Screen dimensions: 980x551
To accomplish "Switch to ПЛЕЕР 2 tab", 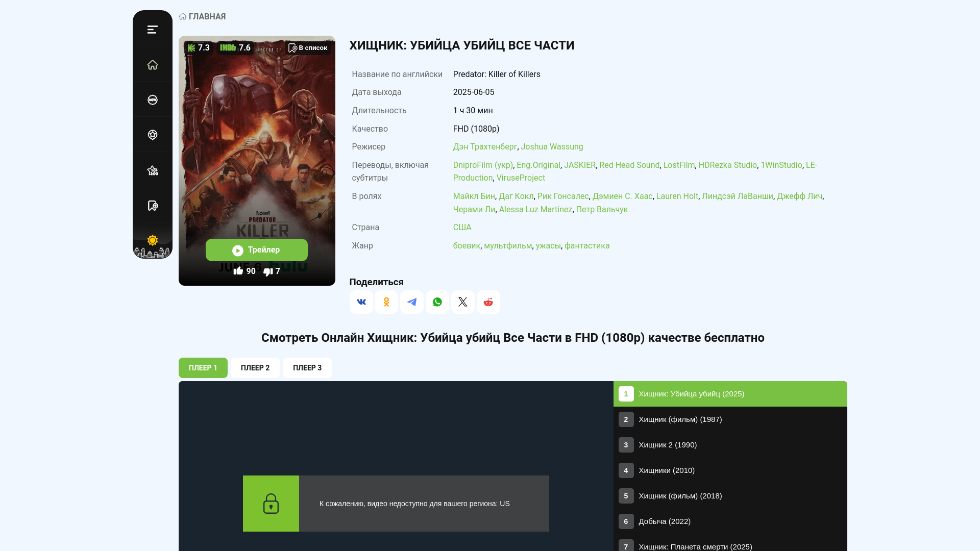I will [255, 368].
